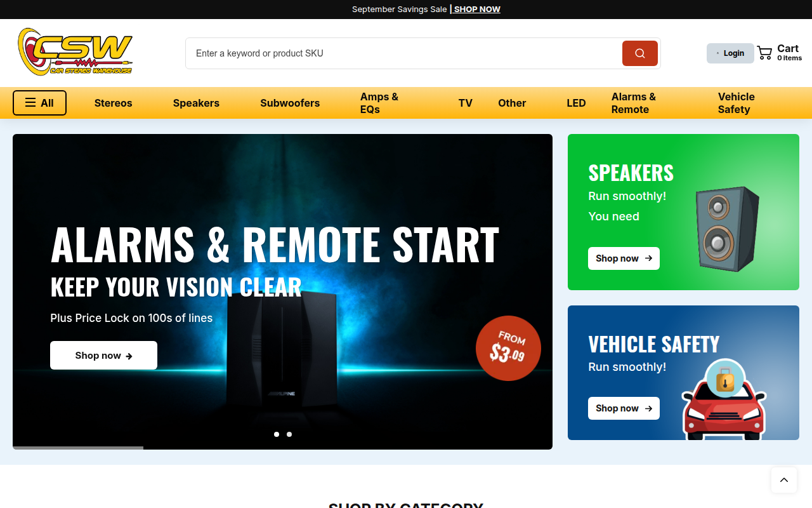Click Shop now in Vehicle Safety card
The image size is (812, 508).
pos(624,408)
